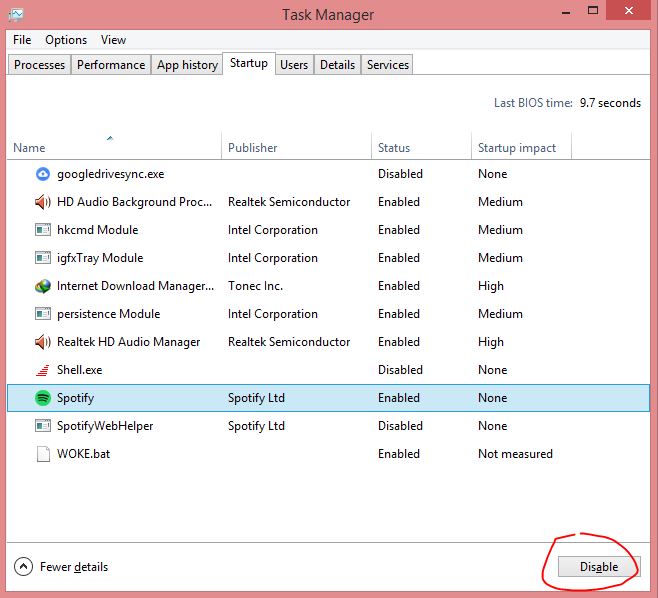Switch to the Processes tab

[39, 65]
